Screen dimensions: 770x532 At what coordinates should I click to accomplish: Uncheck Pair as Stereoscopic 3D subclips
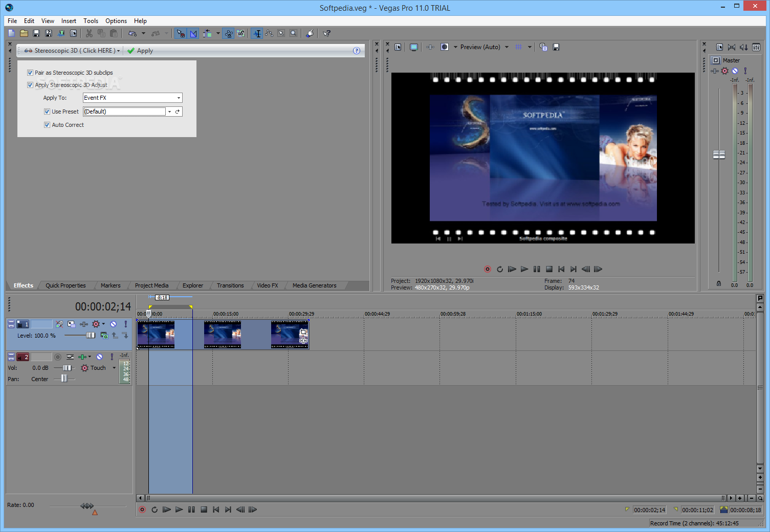point(30,73)
